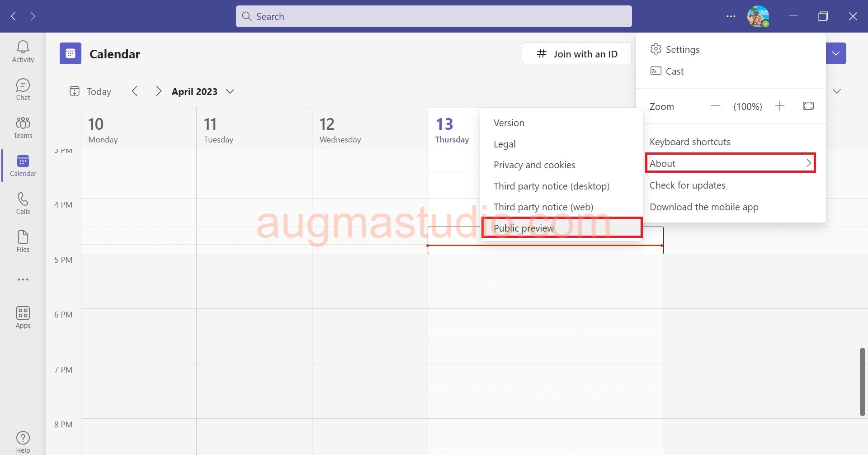
Task: Select Cast from the options menu
Action: pyautogui.click(x=675, y=71)
